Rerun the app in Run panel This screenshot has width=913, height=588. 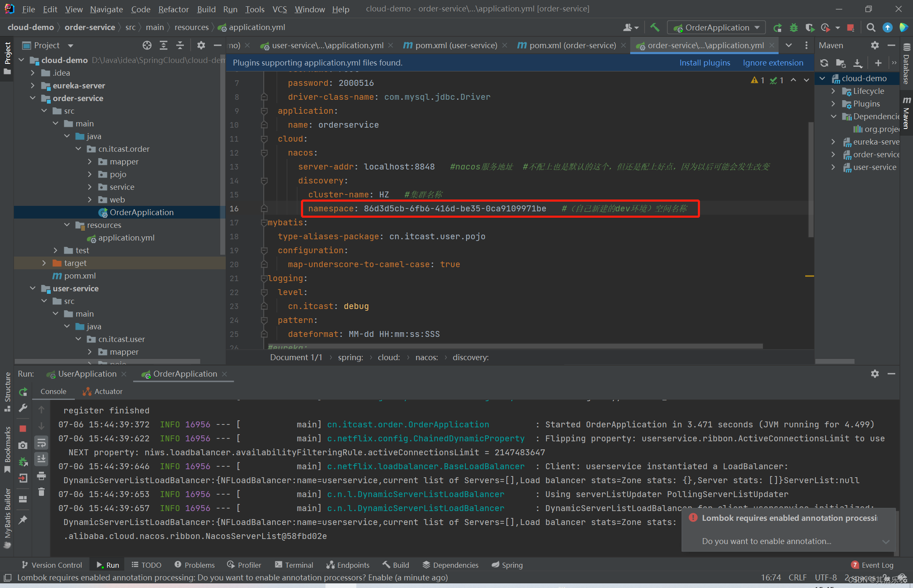coord(23,392)
